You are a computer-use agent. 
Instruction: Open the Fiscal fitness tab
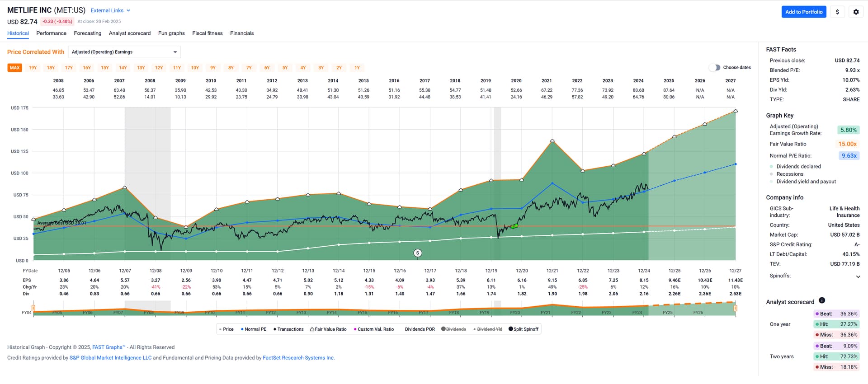click(x=208, y=33)
